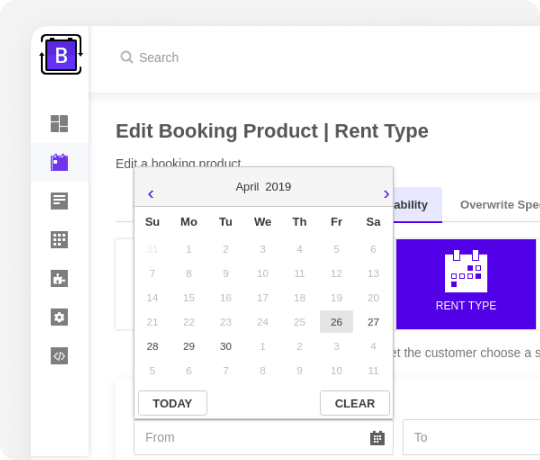Select the booking products calendar sidebar icon

pos(59,162)
